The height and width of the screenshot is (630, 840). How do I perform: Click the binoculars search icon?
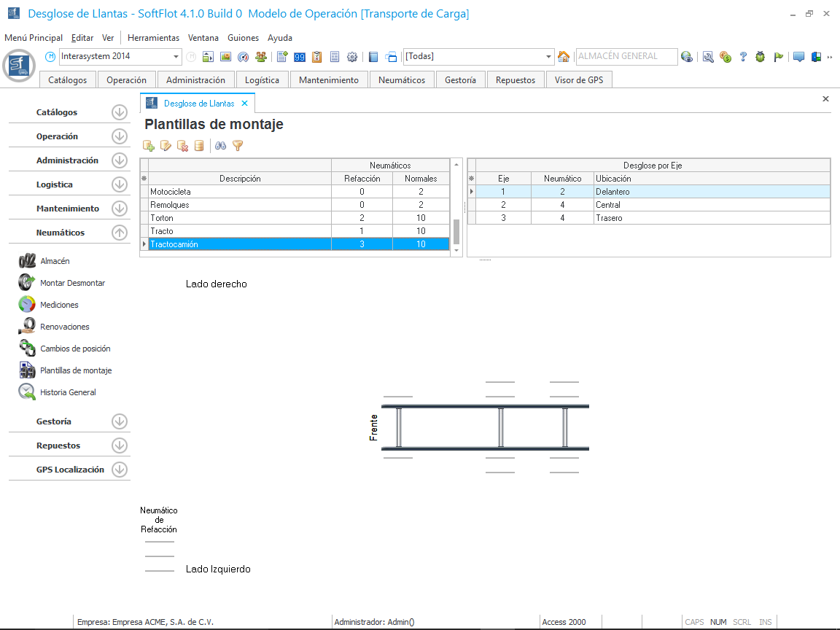coord(220,146)
